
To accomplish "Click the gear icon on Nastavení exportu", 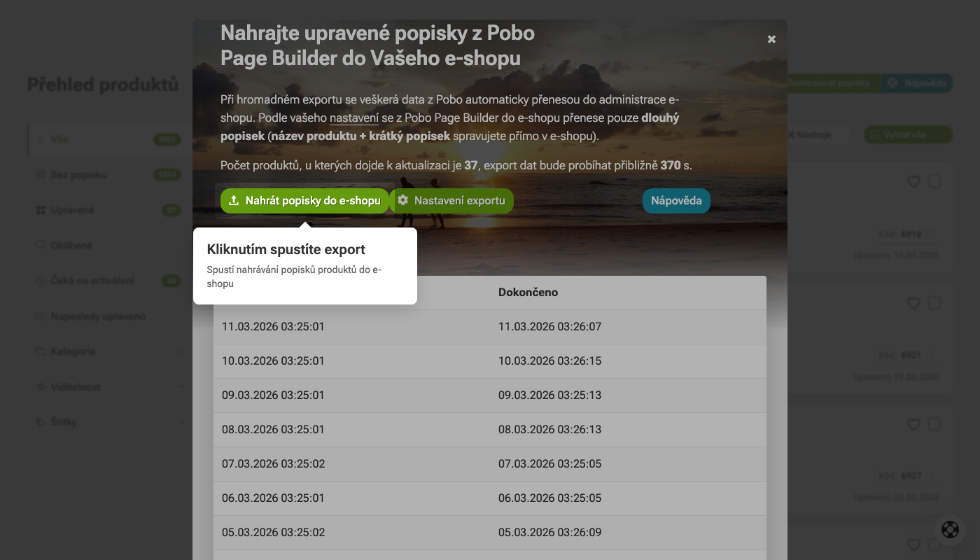I will point(403,200).
